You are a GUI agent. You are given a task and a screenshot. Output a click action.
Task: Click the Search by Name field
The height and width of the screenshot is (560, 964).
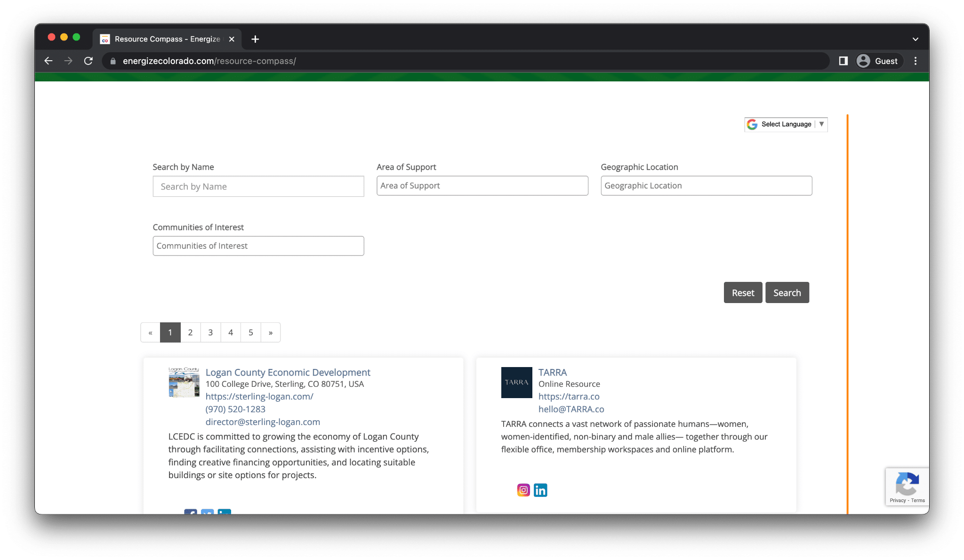(x=258, y=186)
